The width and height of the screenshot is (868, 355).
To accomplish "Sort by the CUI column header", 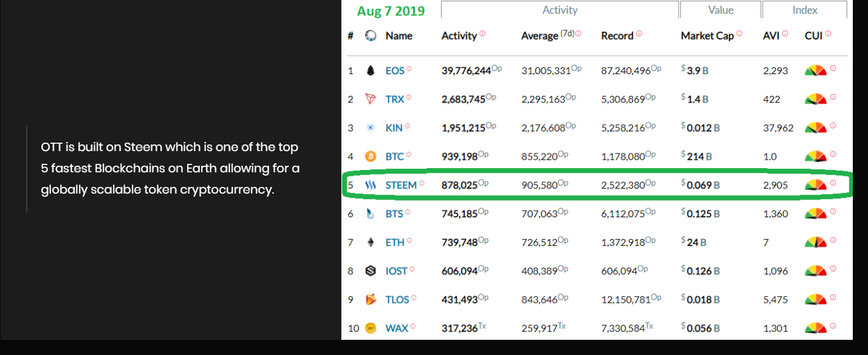I will [814, 36].
